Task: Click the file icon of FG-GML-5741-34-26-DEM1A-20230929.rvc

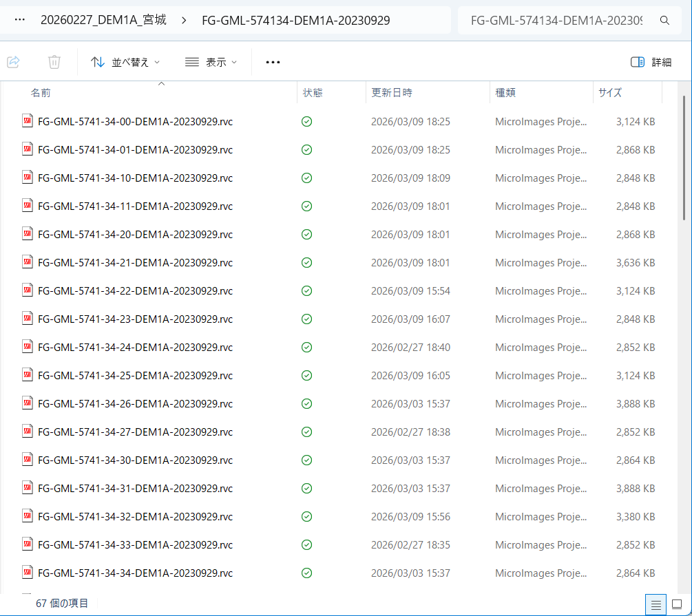Action: point(28,404)
